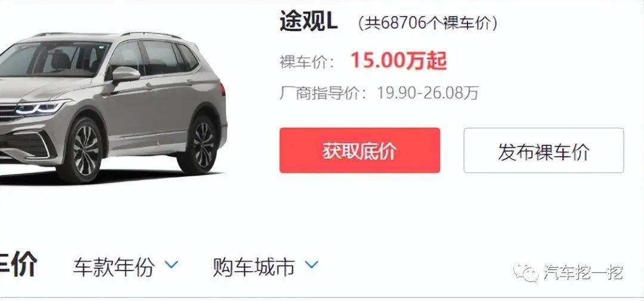The width and height of the screenshot is (644, 301).
Task: Click the car's side mirror
Action: 125,76
